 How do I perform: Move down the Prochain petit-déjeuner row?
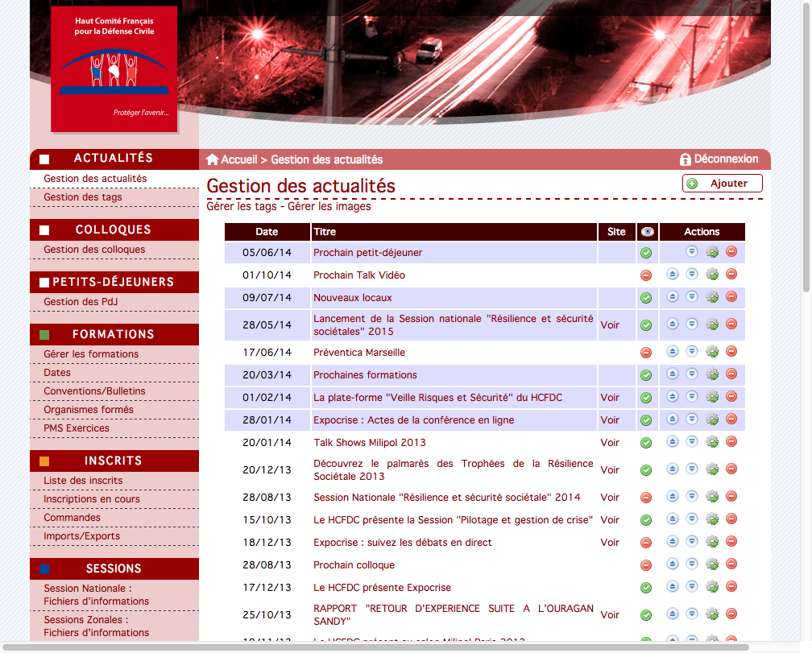point(692,251)
